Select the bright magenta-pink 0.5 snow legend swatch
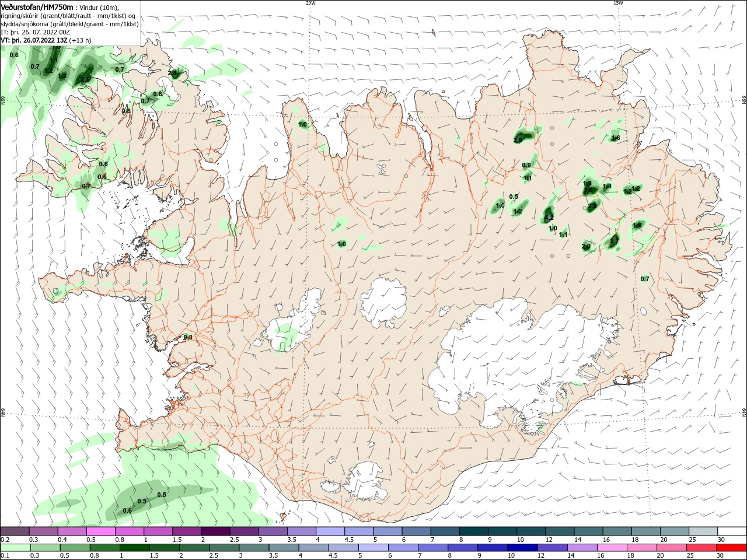 click(100, 531)
